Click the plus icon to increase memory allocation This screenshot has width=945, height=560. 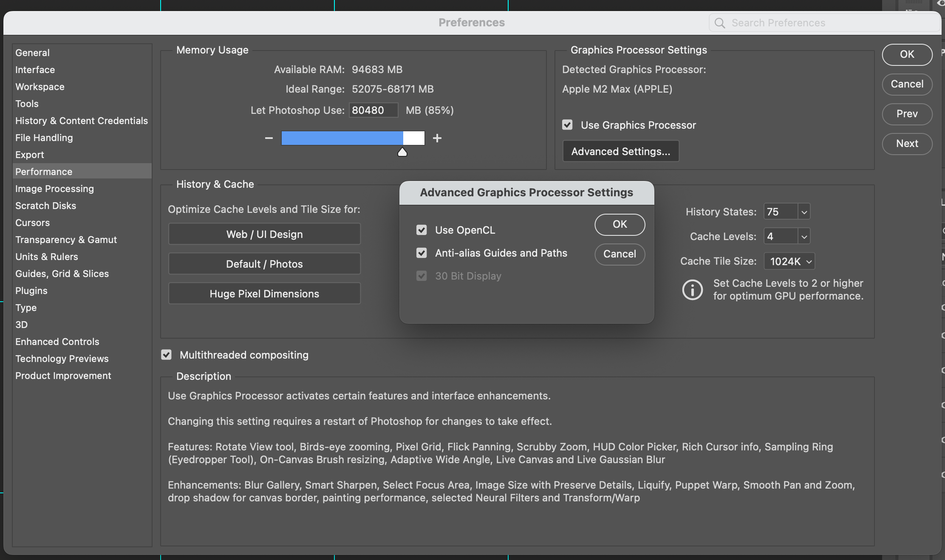pyautogui.click(x=437, y=138)
